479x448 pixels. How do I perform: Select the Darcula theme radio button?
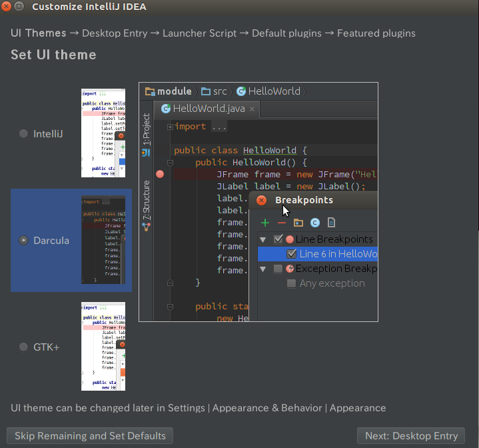pos(23,241)
